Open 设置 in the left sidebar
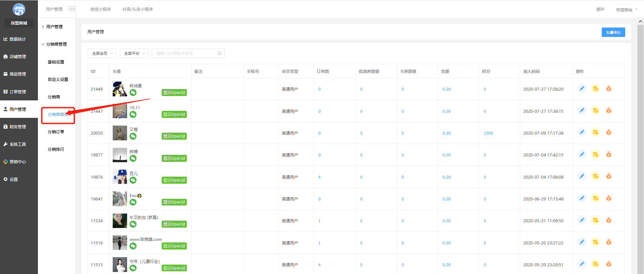This screenshot has width=644, height=274. point(19,179)
